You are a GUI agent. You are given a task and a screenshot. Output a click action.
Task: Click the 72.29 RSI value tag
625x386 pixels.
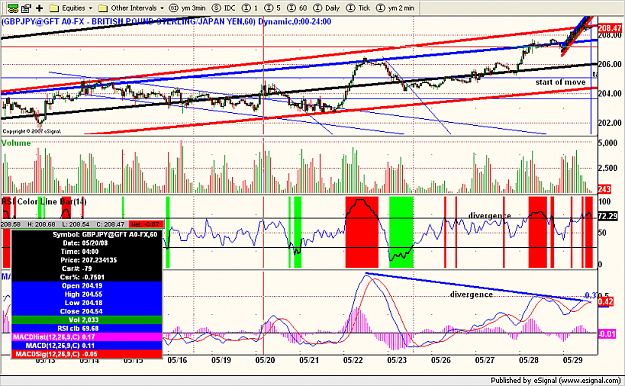click(x=608, y=216)
